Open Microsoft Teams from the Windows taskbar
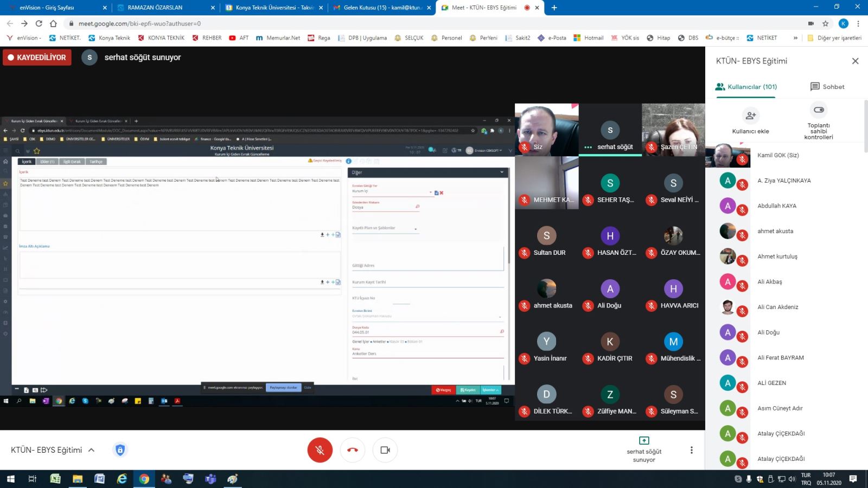 [210, 479]
